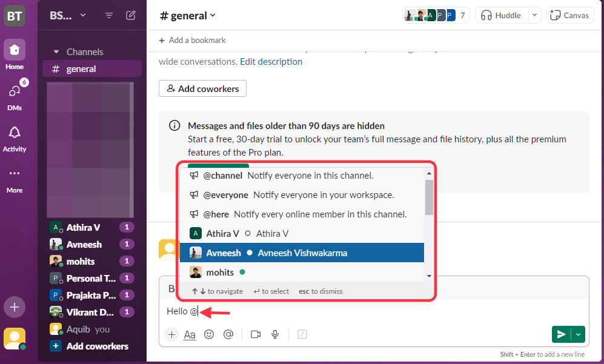Record a video clip with the camera icon

coord(255,334)
